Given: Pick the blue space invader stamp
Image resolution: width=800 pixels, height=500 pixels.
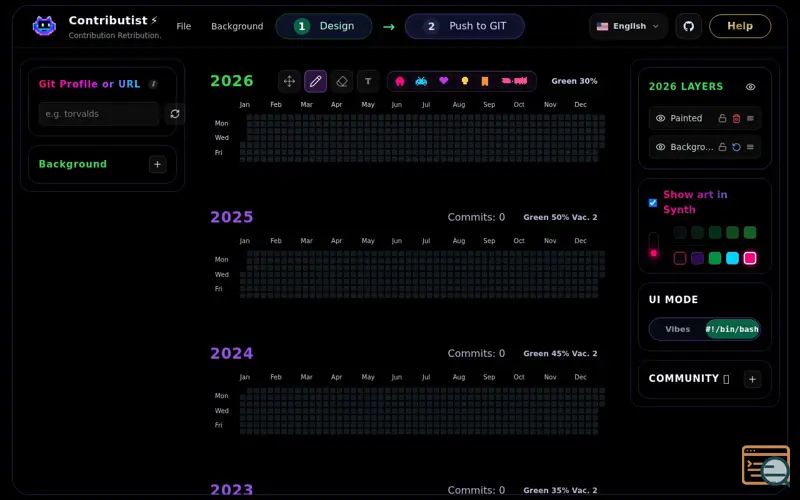Looking at the screenshot, I should pos(421,81).
